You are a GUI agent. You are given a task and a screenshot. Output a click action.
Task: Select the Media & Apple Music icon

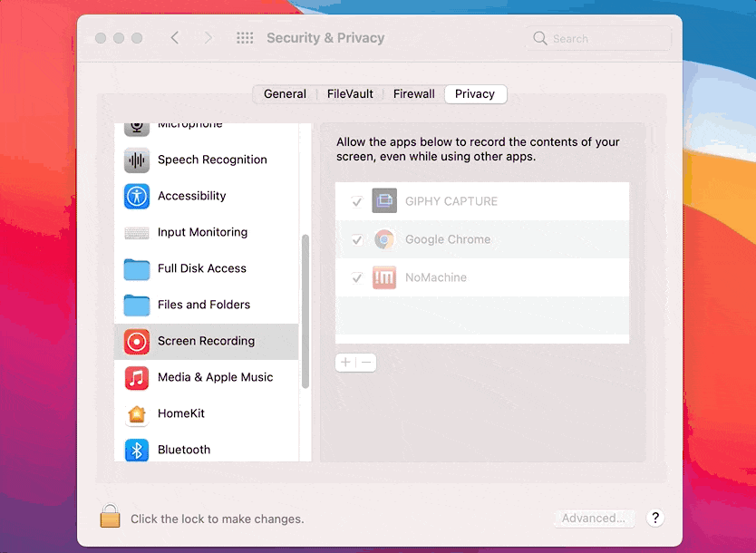point(137,377)
